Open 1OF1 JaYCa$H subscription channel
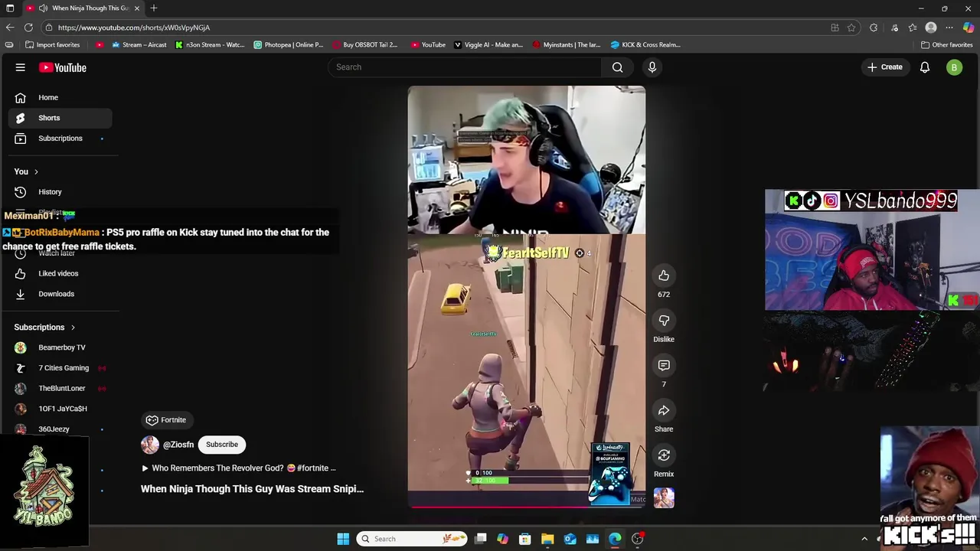 [x=60, y=409]
